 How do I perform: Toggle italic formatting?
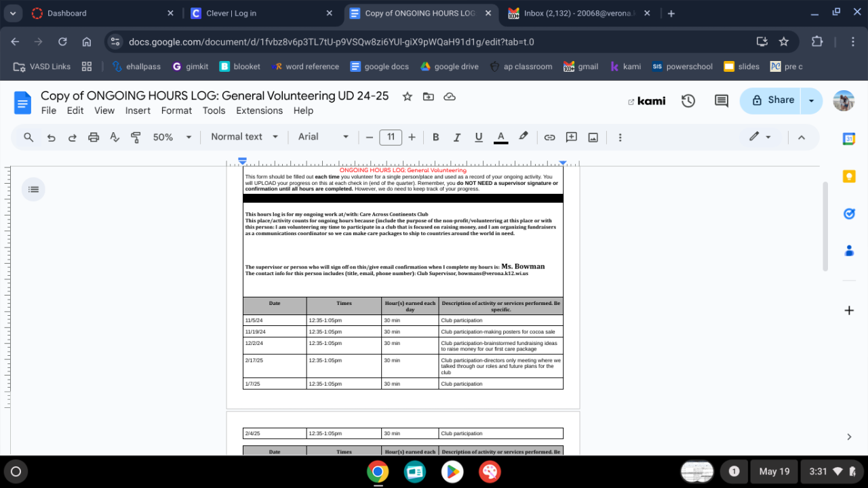click(457, 137)
